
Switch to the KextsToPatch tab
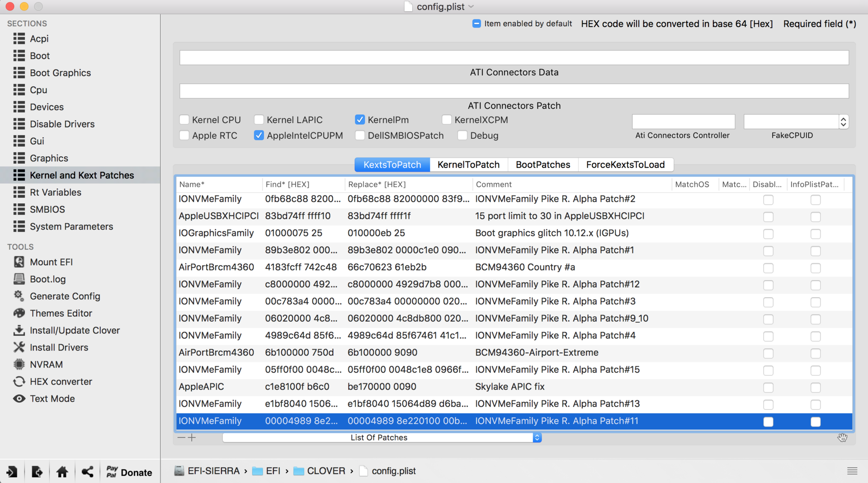(392, 165)
